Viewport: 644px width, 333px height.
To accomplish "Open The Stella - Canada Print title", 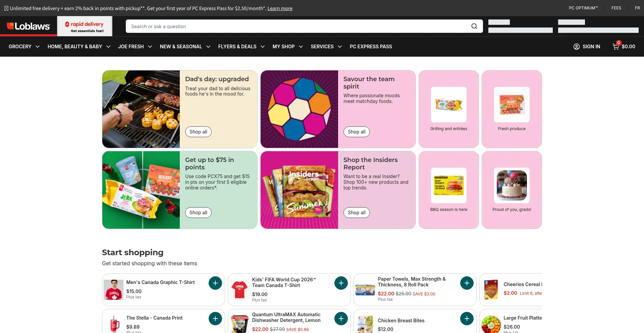I will point(154,318).
